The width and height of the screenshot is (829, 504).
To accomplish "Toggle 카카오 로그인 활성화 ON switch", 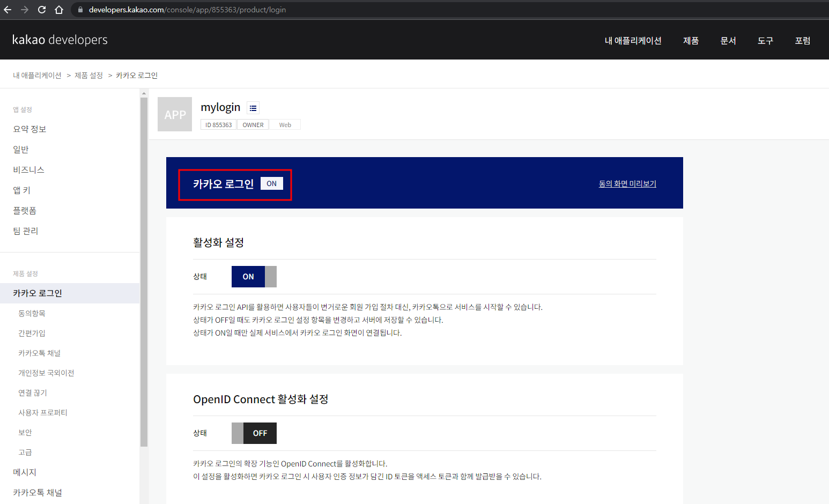I will [254, 277].
